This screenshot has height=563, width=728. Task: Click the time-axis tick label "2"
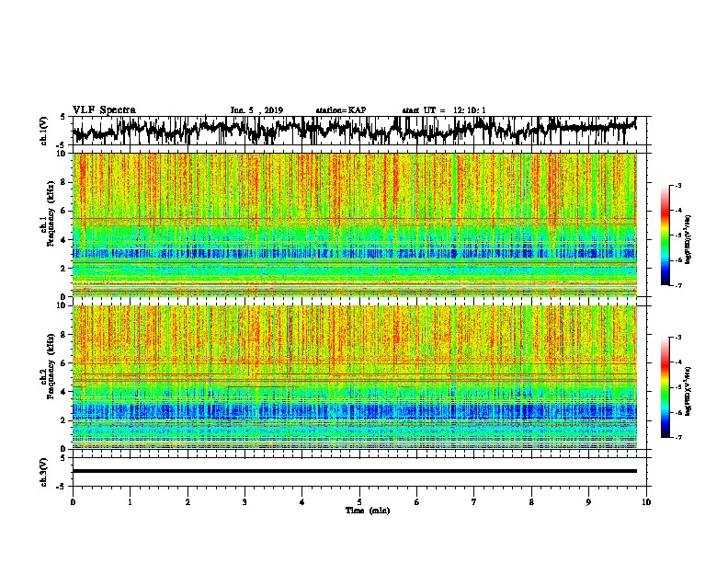(188, 502)
